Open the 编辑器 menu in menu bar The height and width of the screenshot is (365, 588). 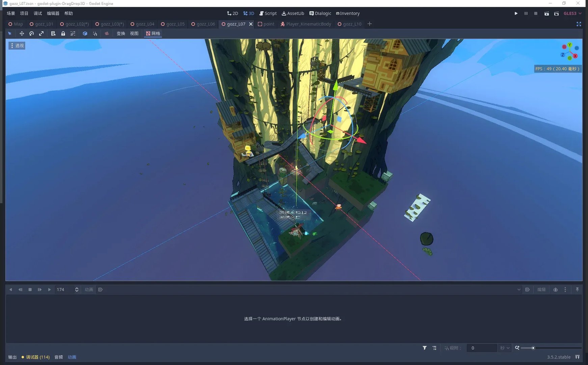(53, 14)
